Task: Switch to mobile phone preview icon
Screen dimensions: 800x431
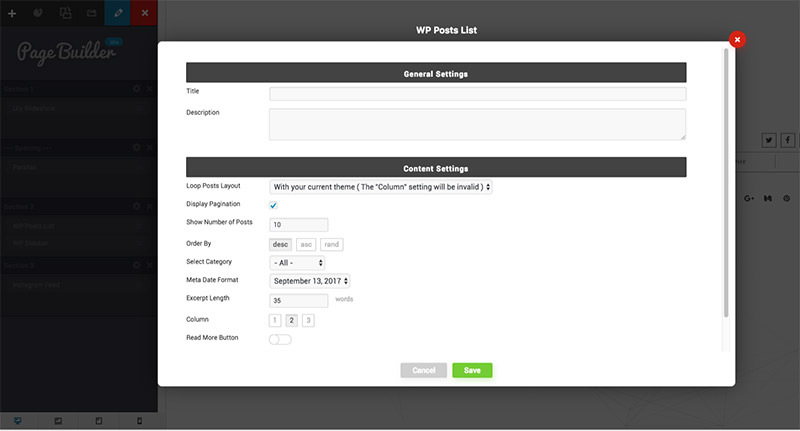Action: [x=139, y=421]
